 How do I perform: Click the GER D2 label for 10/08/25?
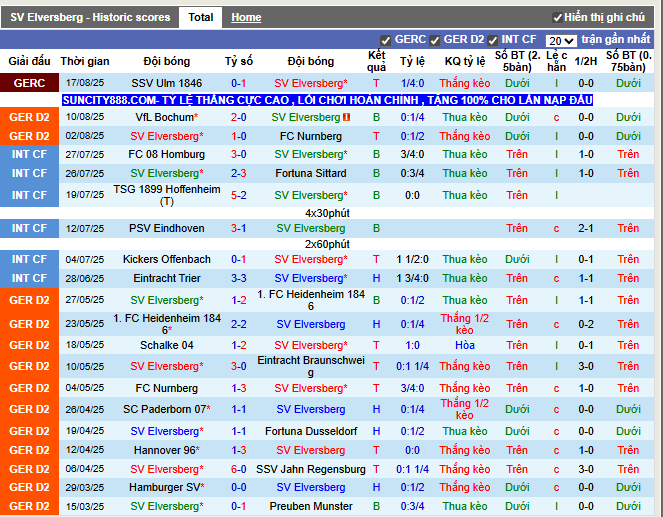pyautogui.click(x=29, y=117)
